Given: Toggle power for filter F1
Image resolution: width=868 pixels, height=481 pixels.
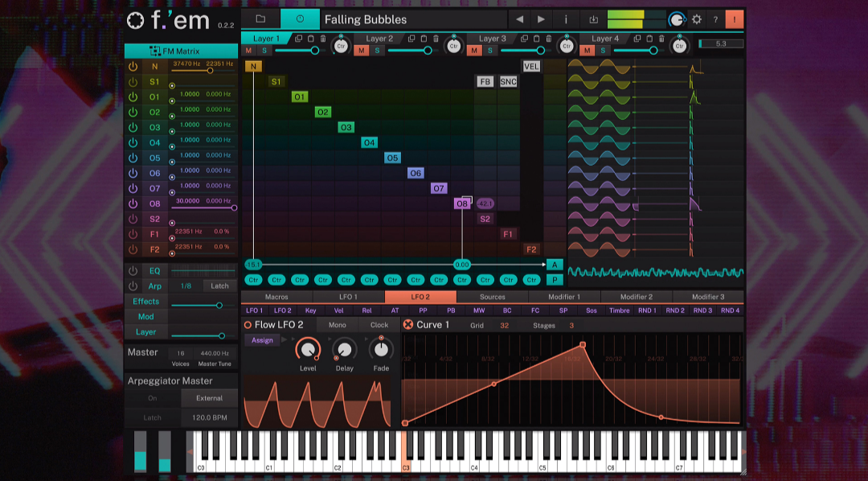Looking at the screenshot, I should tap(133, 234).
